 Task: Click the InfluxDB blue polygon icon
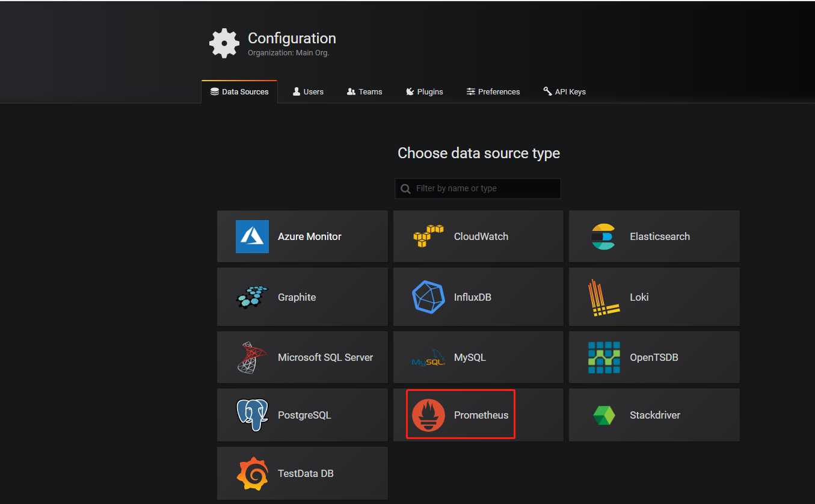point(428,297)
